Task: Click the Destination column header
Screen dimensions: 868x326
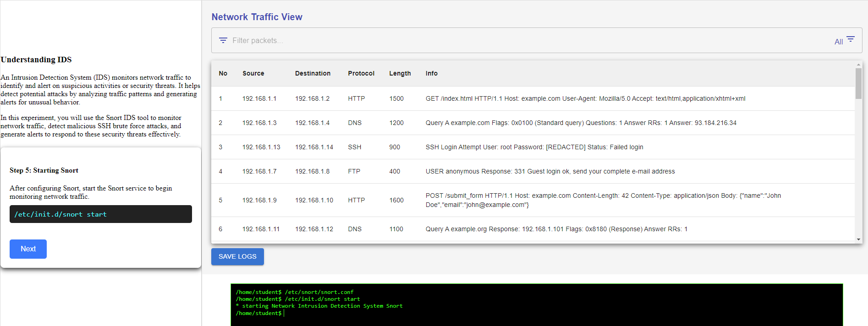Action: tap(313, 73)
